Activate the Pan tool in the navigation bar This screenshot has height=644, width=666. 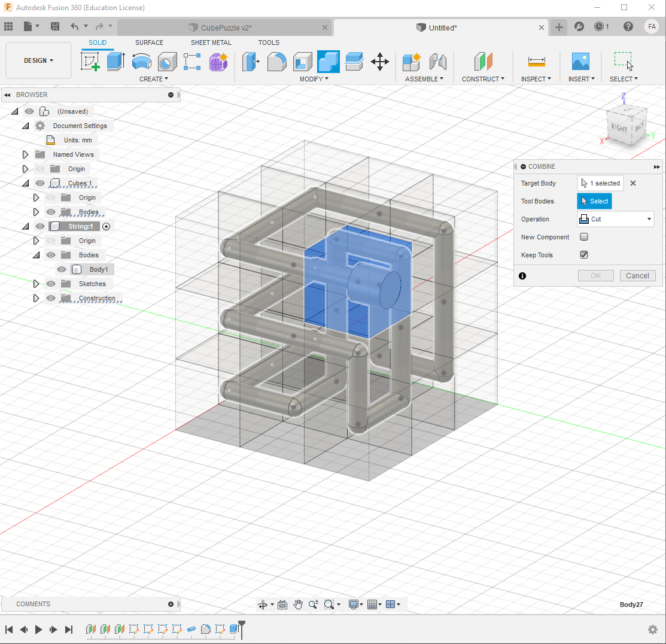[298, 604]
